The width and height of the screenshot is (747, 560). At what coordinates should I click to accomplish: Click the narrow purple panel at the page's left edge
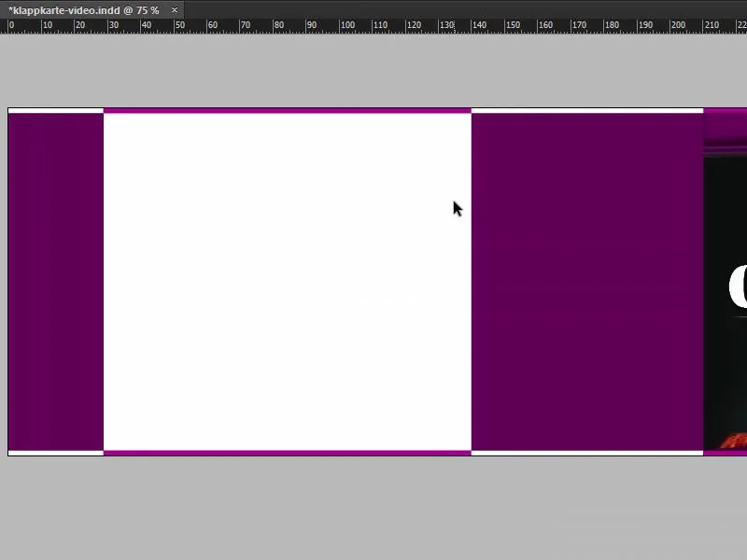pos(56,282)
